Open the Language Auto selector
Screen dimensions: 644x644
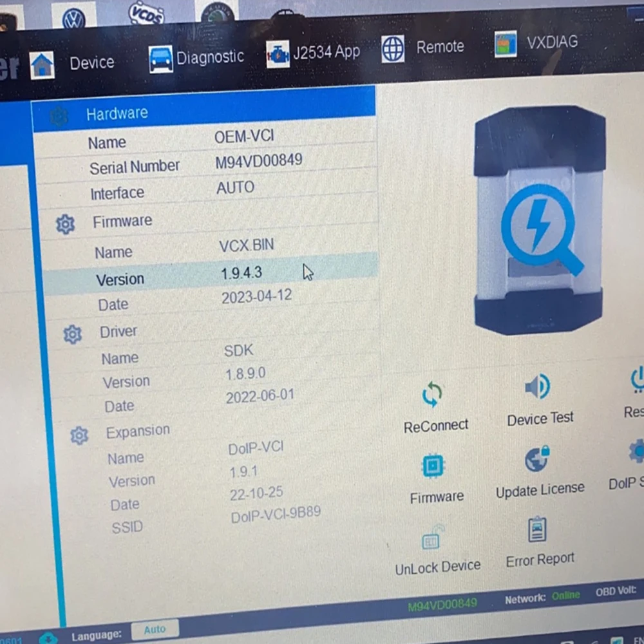(x=155, y=630)
